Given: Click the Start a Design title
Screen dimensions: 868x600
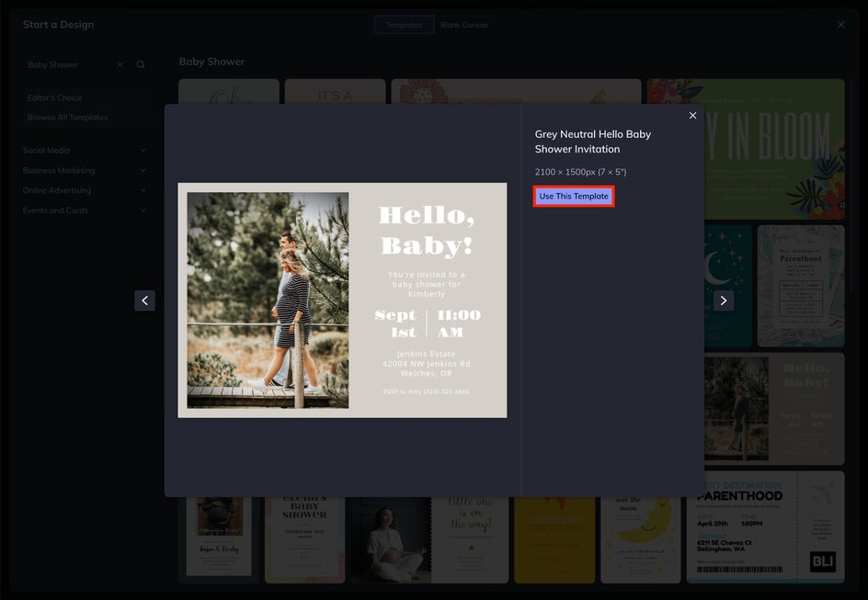Looking at the screenshot, I should (58, 24).
